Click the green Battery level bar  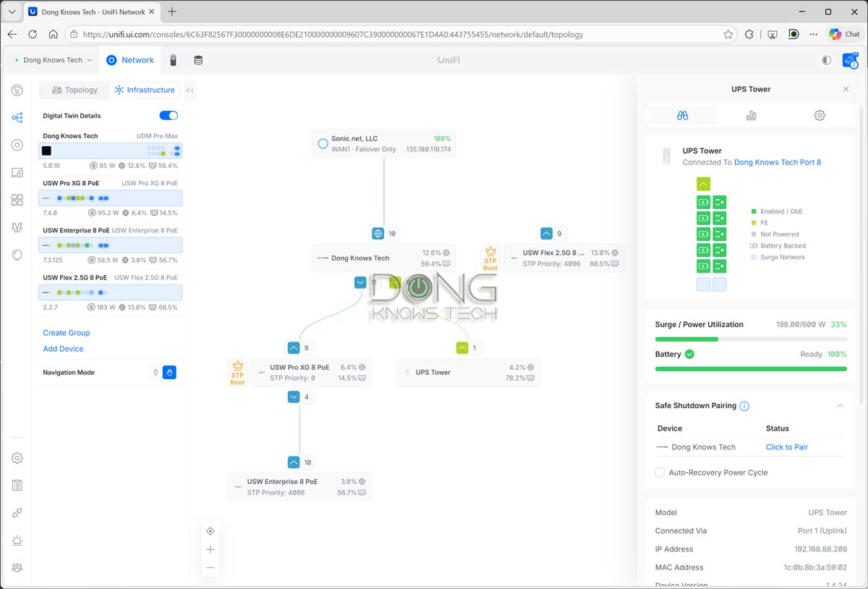coord(750,368)
